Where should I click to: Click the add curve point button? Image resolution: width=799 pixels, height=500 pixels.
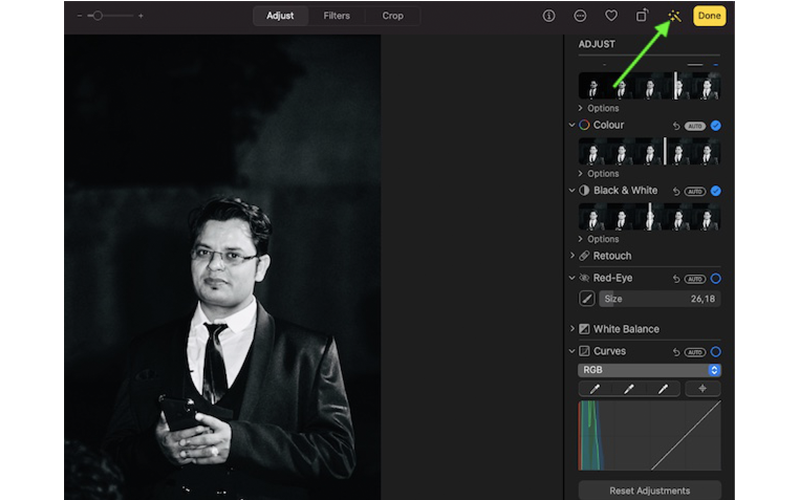pos(703,389)
